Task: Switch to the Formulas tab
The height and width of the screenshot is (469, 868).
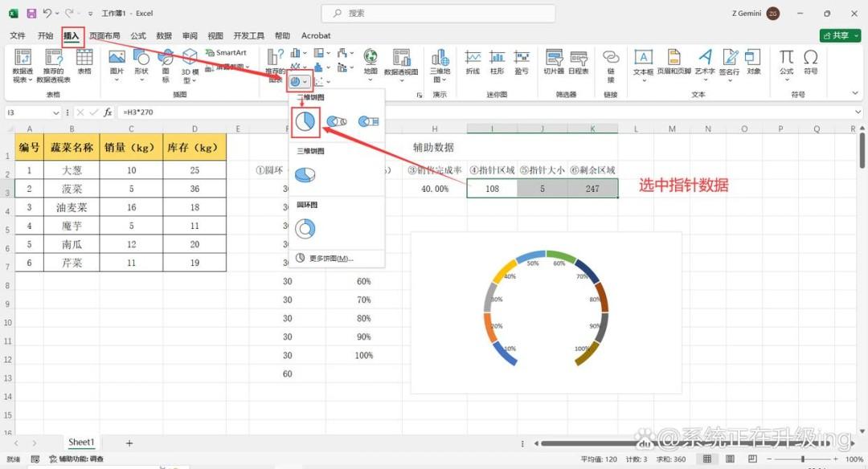Action: click(138, 35)
